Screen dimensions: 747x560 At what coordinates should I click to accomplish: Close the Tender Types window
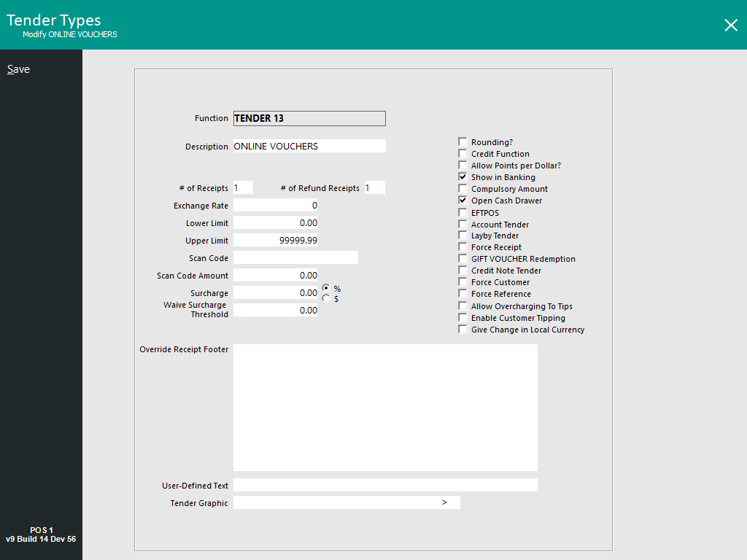[x=730, y=26]
